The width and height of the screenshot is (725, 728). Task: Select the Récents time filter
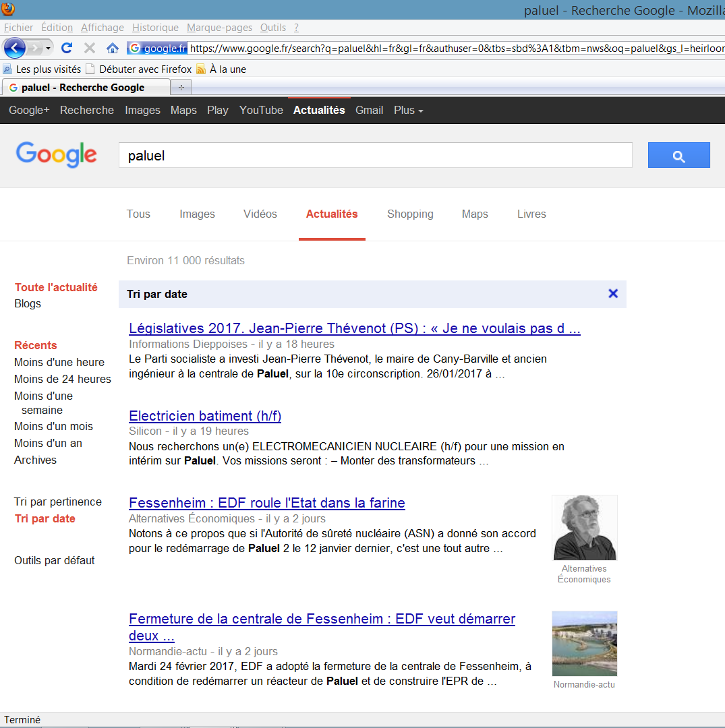(36, 345)
